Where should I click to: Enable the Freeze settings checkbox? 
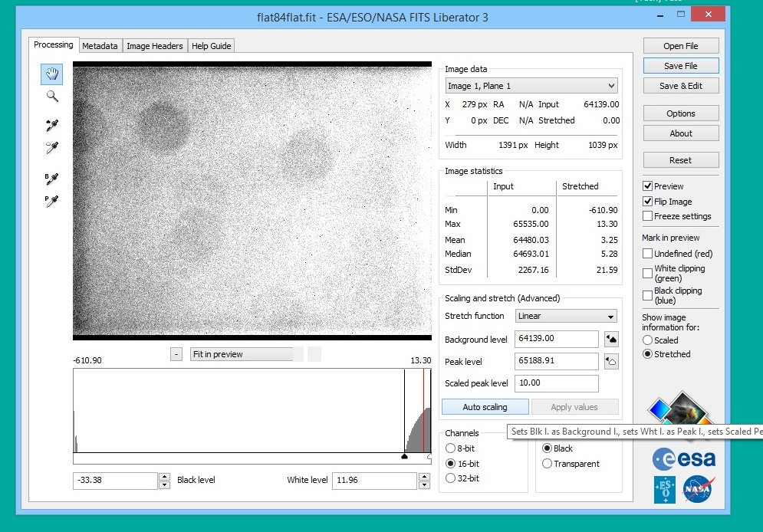point(648,216)
